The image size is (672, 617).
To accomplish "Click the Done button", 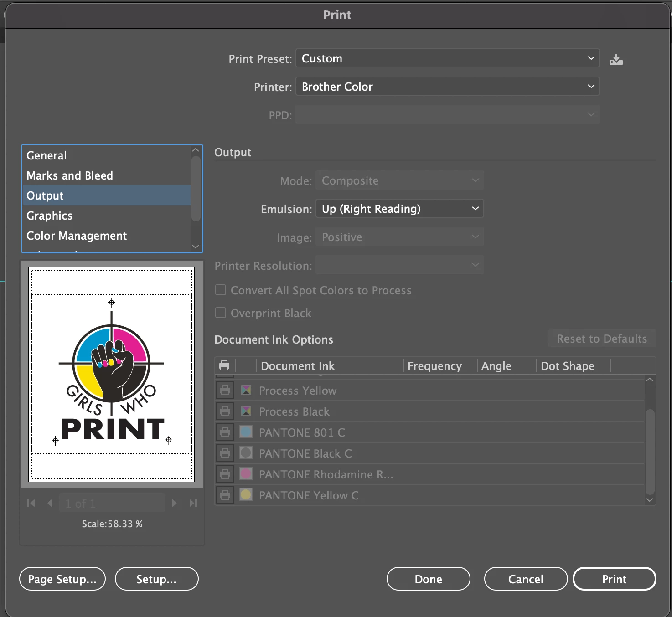I will click(429, 579).
